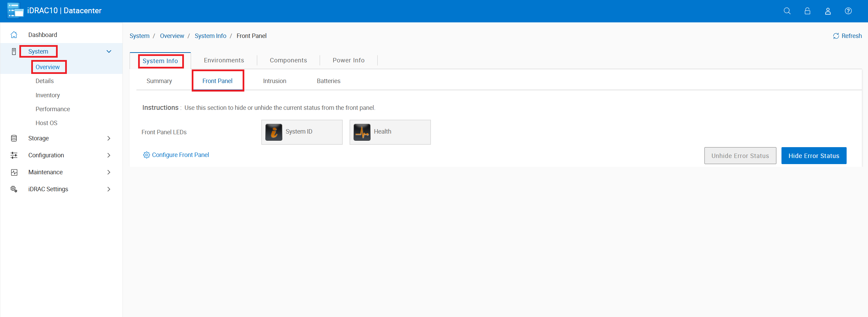Switch to the System Info tab
Screen dimensions: 868x317
pos(160,61)
